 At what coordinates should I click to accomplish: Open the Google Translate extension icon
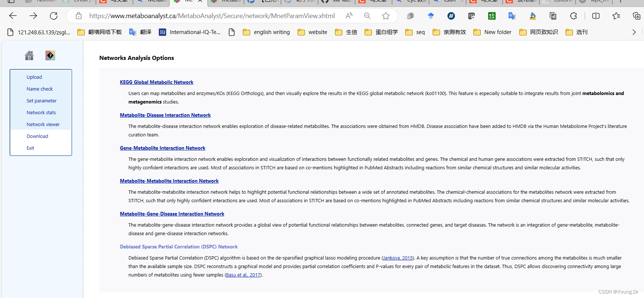[x=512, y=16]
